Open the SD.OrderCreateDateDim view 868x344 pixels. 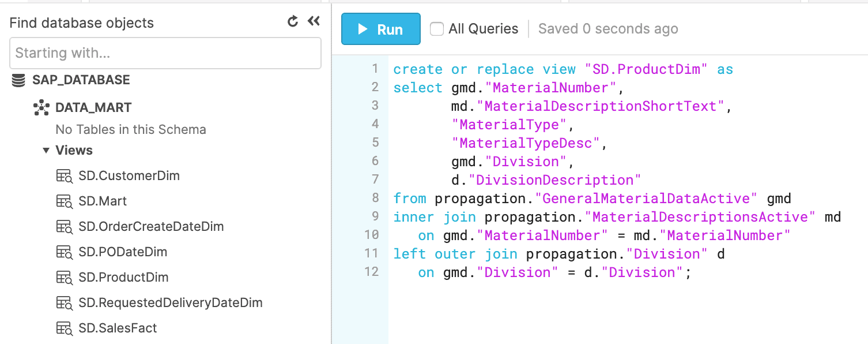pos(151,227)
